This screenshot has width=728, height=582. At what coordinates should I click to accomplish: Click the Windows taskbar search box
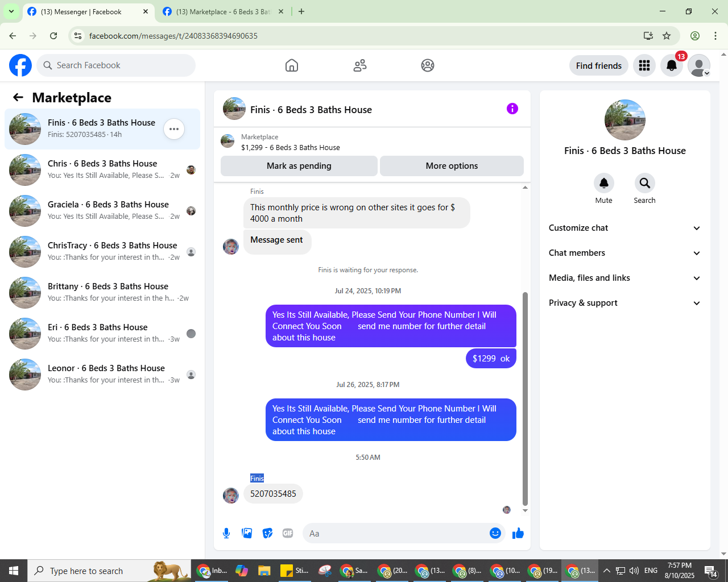[109, 571]
